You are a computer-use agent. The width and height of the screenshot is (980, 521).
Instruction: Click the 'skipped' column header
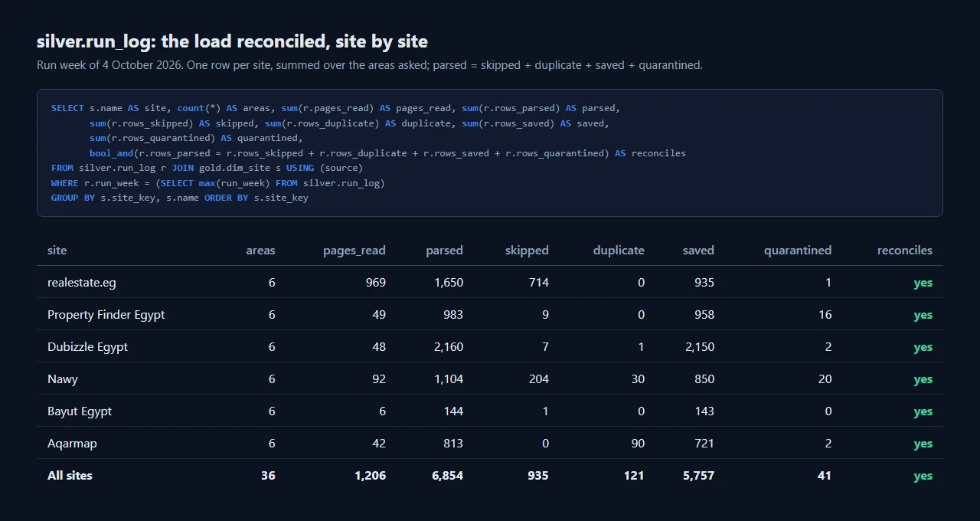click(x=527, y=251)
